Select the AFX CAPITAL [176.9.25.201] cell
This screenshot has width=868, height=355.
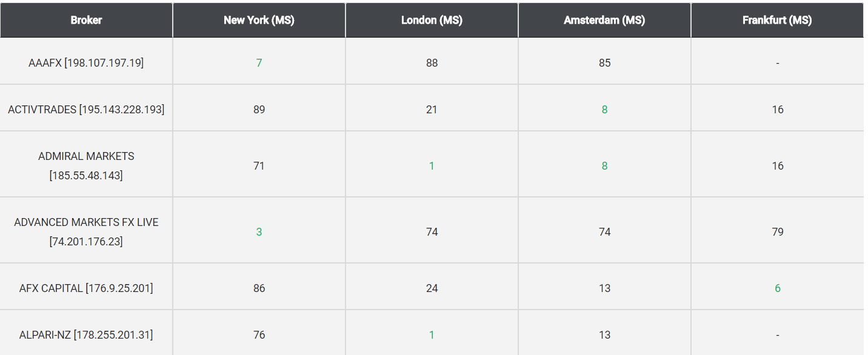pos(86,287)
